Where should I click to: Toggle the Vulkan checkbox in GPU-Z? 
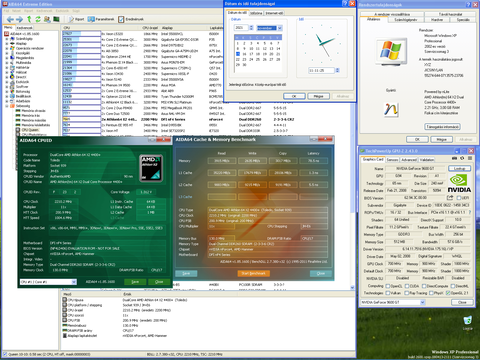[388, 293]
